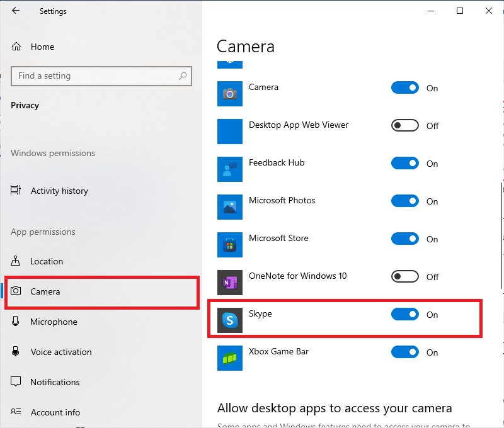The height and width of the screenshot is (428, 504).
Task: Go back using the back arrow
Action: pos(16,11)
